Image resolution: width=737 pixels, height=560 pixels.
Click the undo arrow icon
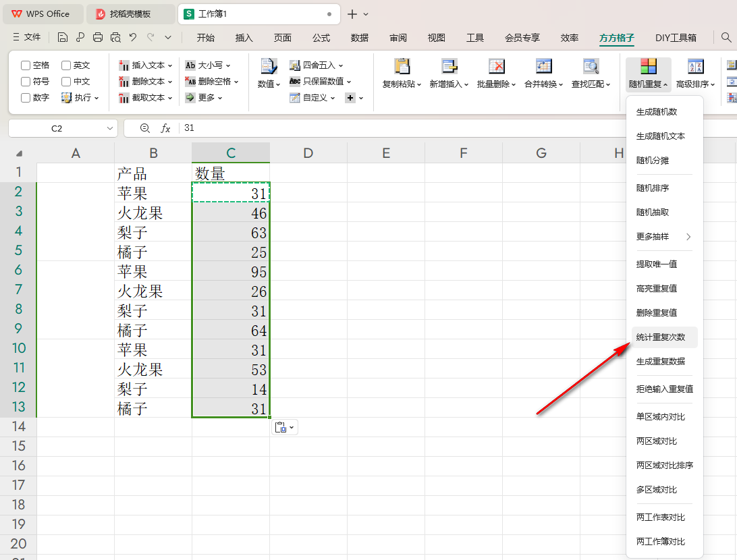point(133,38)
